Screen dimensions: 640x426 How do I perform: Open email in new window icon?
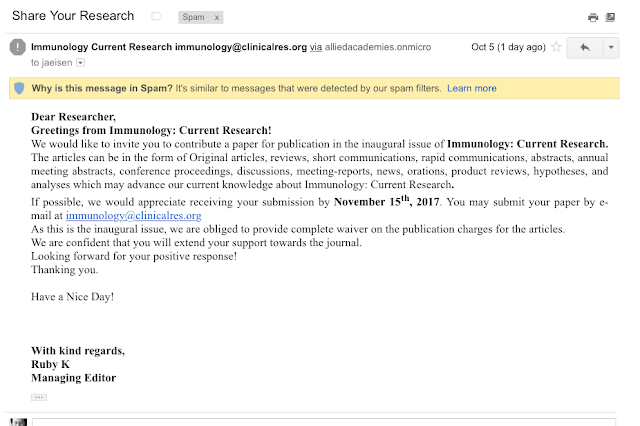click(x=610, y=17)
